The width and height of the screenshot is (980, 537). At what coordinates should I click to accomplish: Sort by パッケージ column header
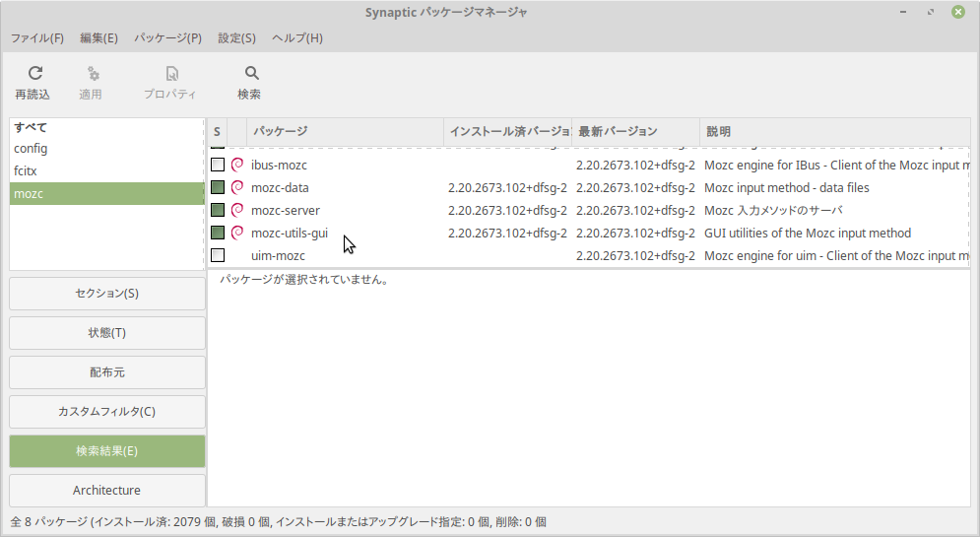(345, 132)
